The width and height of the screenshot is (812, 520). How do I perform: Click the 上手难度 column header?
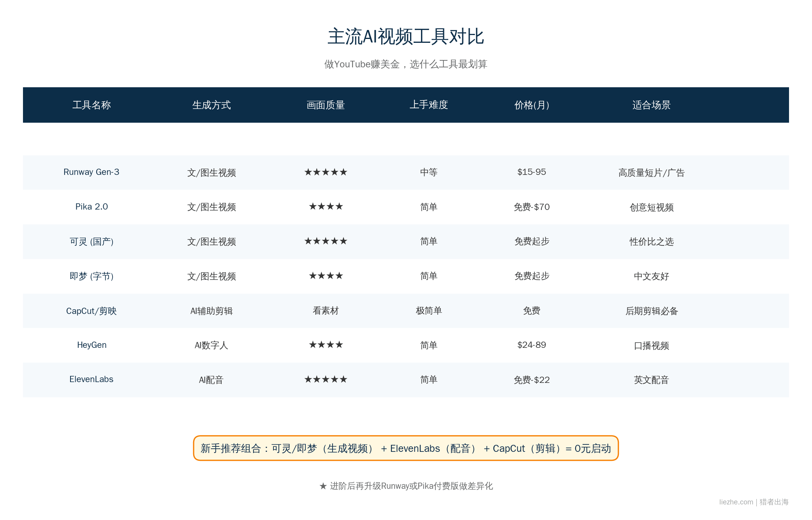point(429,105)
